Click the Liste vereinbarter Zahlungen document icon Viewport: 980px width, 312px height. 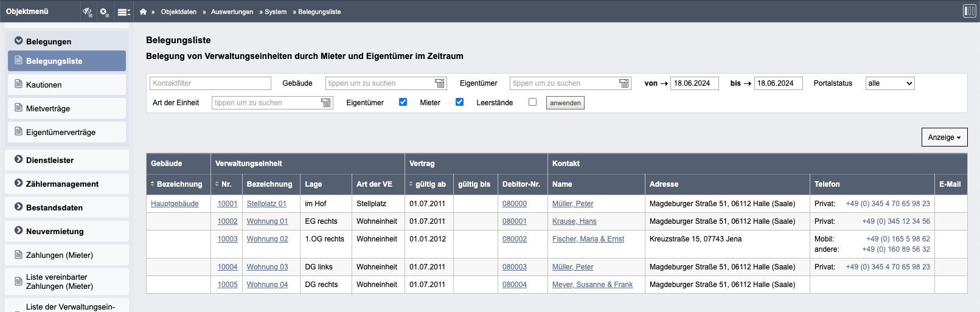(18, 281)
